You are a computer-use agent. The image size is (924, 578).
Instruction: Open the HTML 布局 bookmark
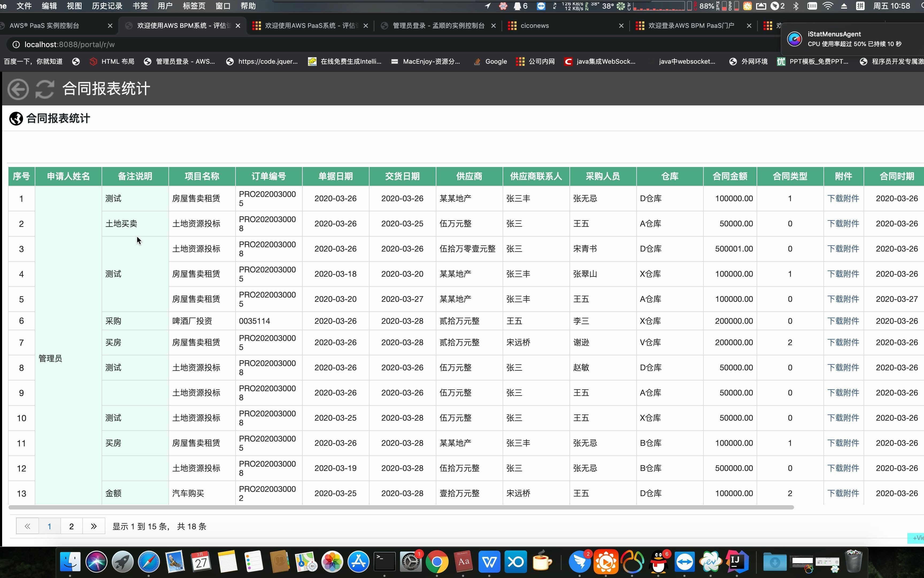112,62
